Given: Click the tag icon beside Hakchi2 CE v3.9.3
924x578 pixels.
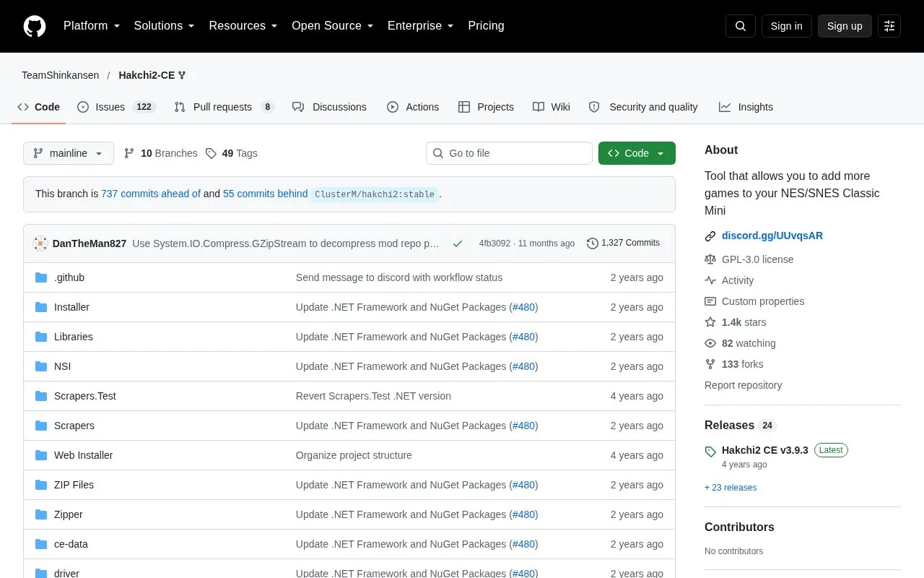Looking at the screenshot, I should tap(710, 451).
